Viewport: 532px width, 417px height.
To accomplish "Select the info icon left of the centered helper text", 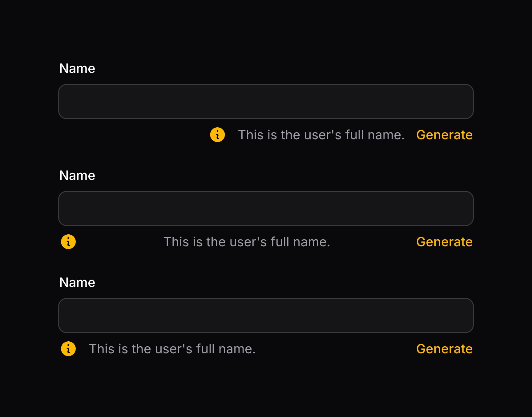I will click(x=68, y=242).
